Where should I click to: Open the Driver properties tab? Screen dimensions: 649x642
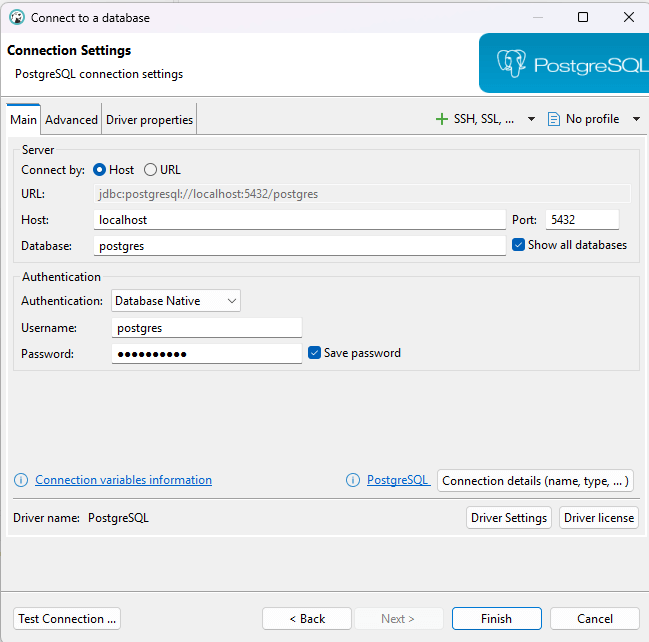click(149, 120)
